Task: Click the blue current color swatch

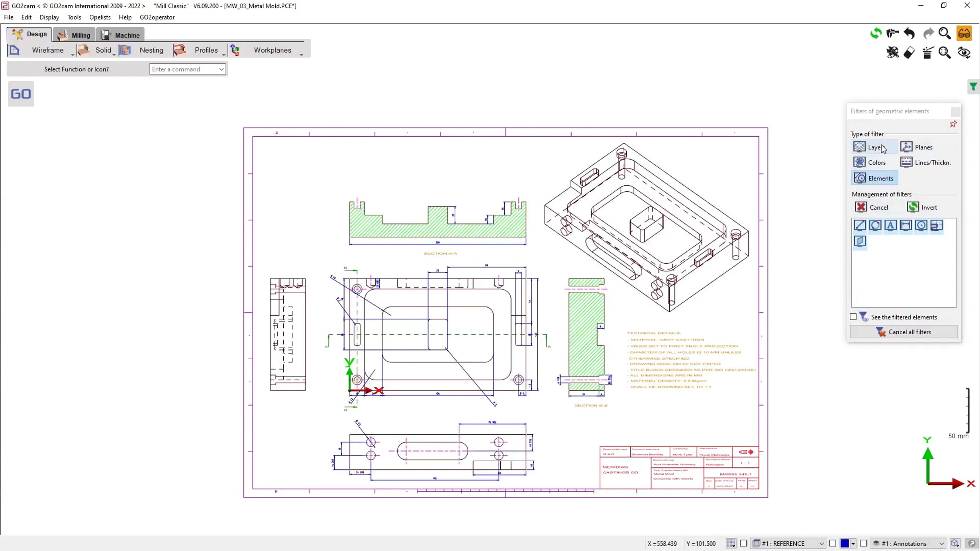Action: coord(844,543)
